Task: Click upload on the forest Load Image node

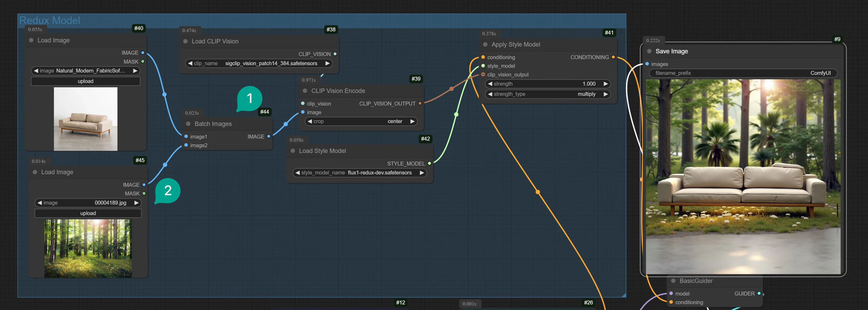Action: pos(88,213)
